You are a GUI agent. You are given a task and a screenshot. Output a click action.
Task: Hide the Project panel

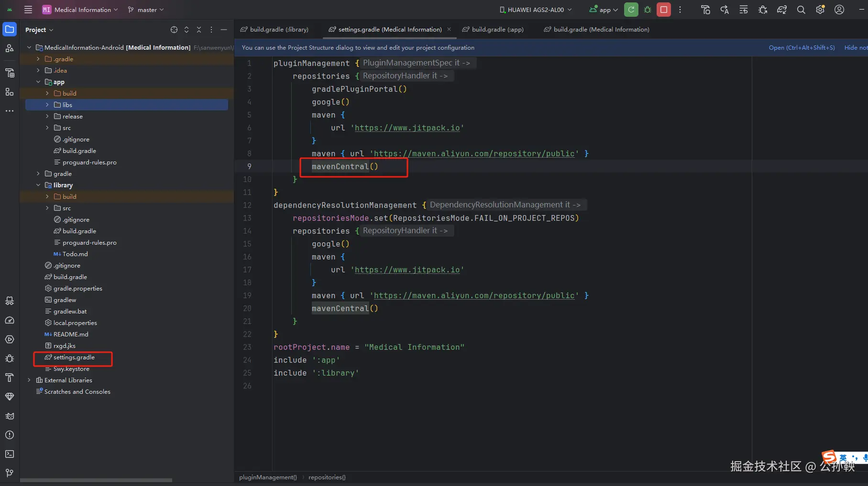pyautogui.click(x=224, y=30)
